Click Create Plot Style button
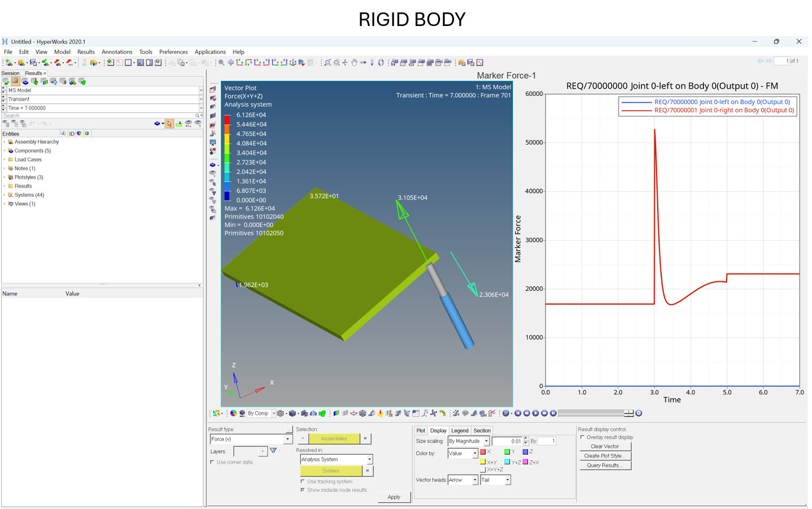The height and width of the screenshot is (509, 812). coord(605,456)
